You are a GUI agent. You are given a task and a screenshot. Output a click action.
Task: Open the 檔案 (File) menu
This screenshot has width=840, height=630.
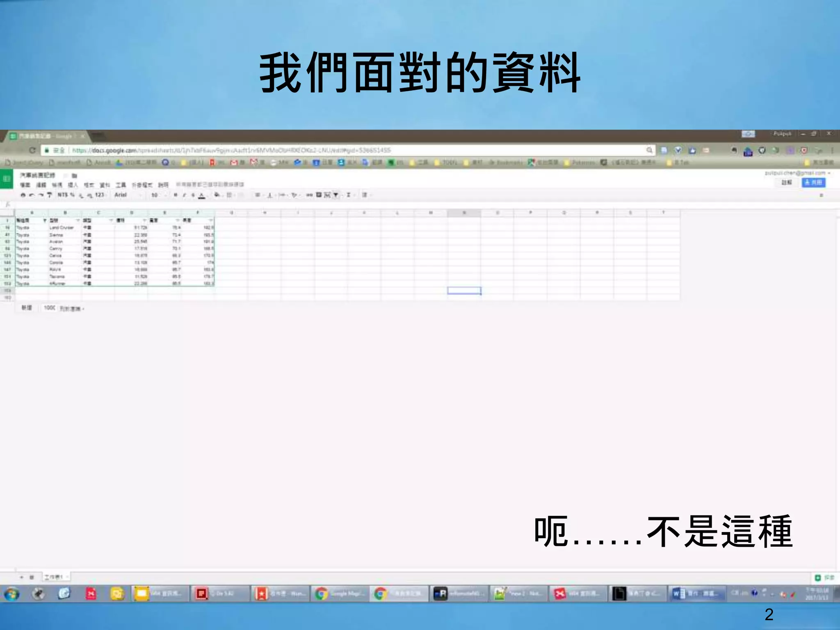[x=25, y=185]
